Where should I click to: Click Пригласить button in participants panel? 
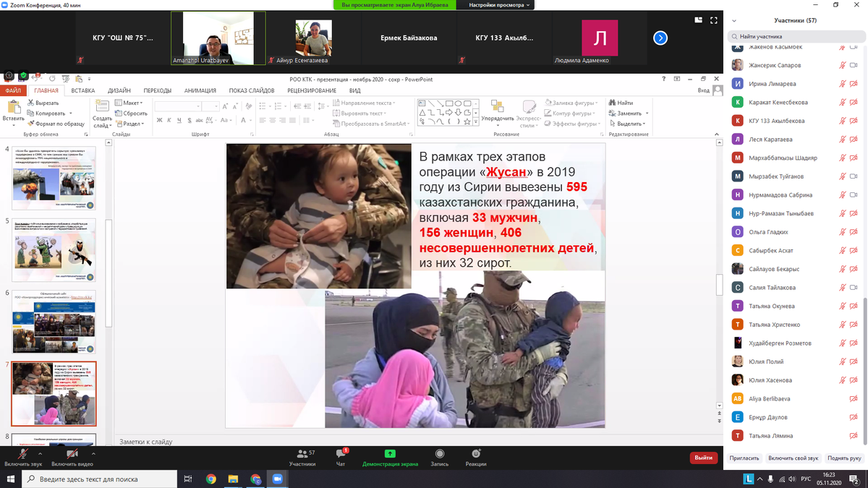tap(744, 458)
